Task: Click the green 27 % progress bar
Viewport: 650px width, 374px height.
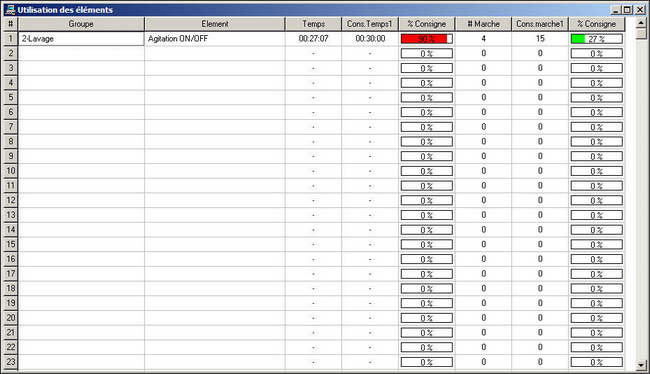Action: pos(597,39)
